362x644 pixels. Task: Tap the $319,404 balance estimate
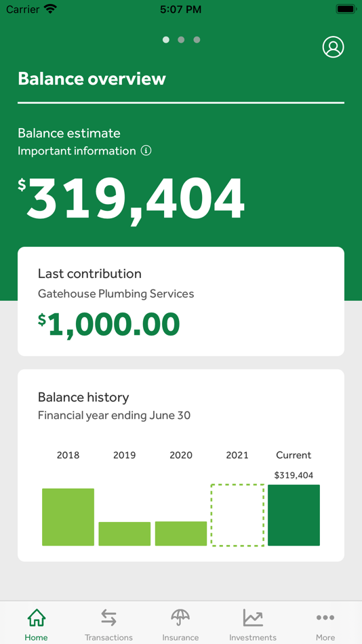[x=132, y=199]
